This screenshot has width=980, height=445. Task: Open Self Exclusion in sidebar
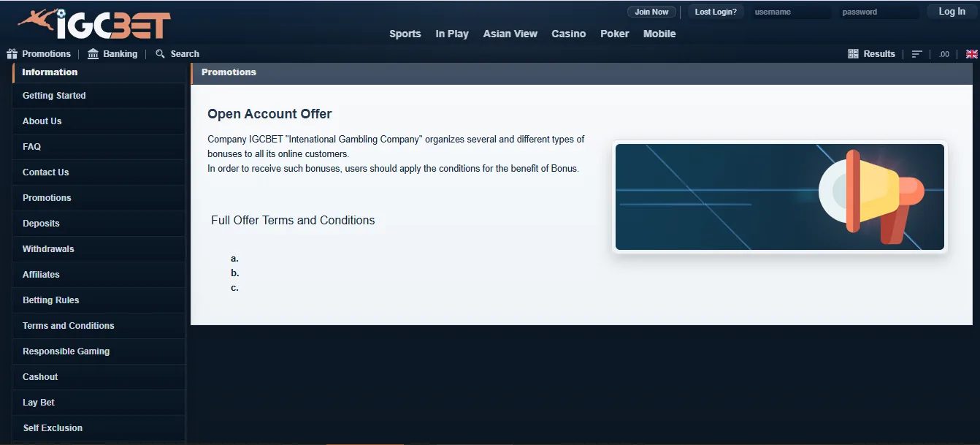click(x=99, y=428)
